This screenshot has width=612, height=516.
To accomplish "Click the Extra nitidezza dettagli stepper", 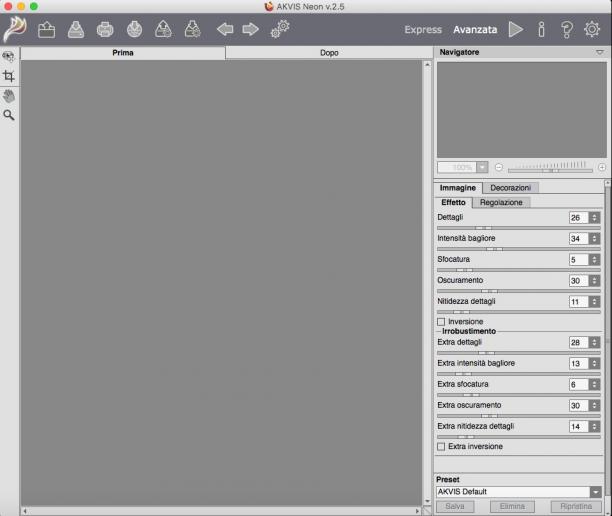I will tap(594, 427).
